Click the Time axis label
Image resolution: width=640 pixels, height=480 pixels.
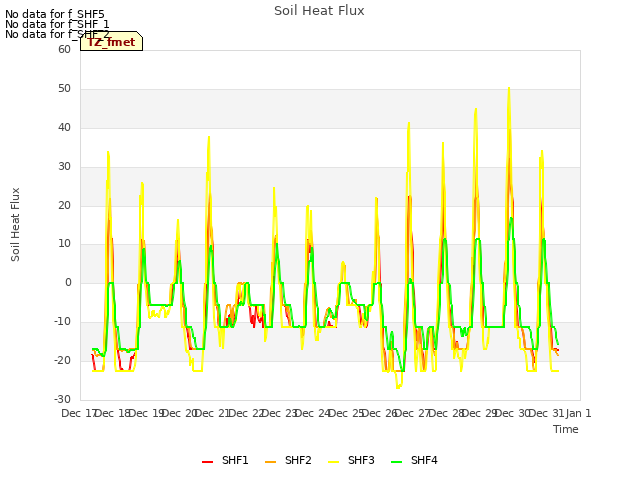pyautogui.click(x=566, y=429)
